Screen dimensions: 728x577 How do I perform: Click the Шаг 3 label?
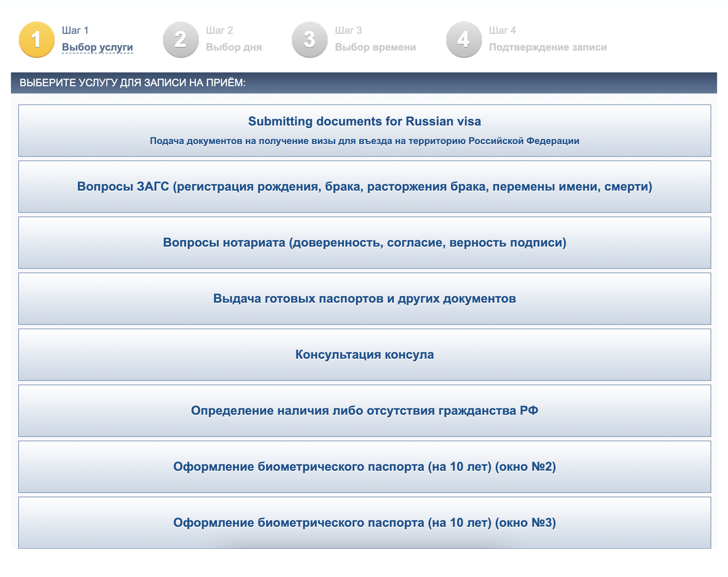click(x=348, y=31)
